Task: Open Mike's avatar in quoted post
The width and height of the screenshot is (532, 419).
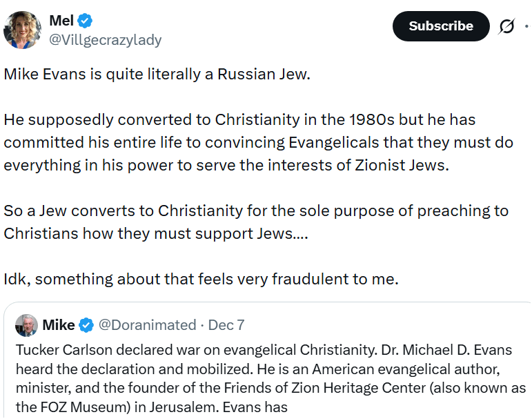Action: click(x=26, y=325)
